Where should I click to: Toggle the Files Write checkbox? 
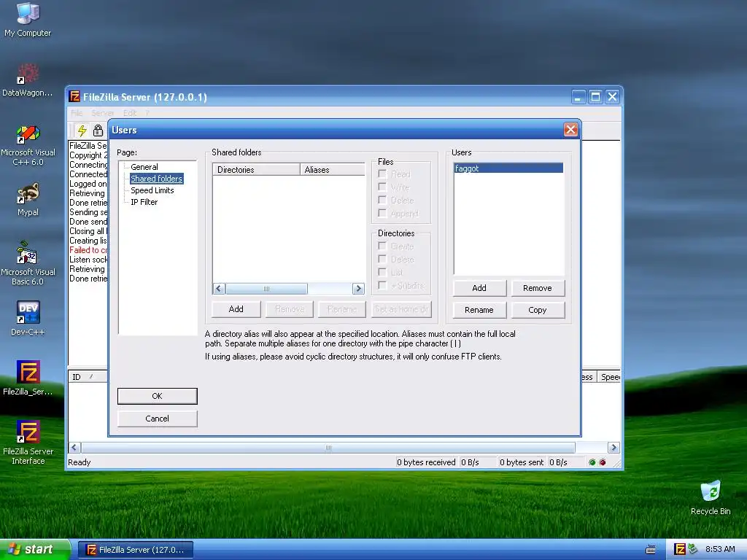click(x=382, y=187)
